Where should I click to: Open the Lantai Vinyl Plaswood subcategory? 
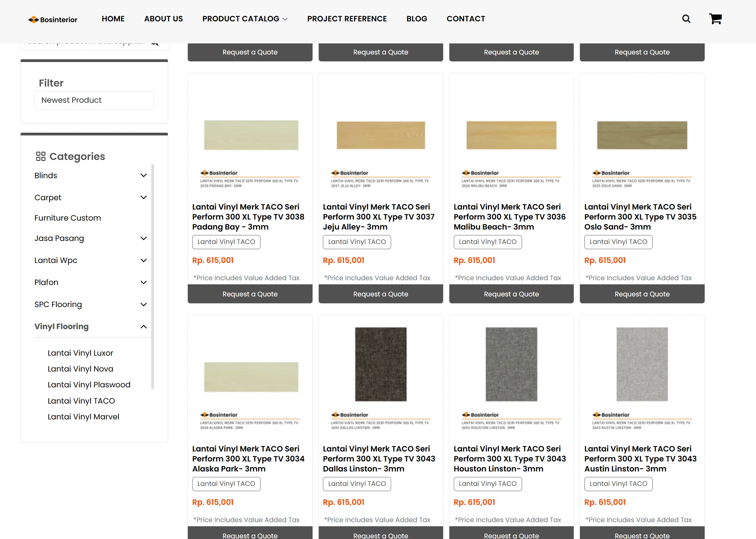point(89,385)
